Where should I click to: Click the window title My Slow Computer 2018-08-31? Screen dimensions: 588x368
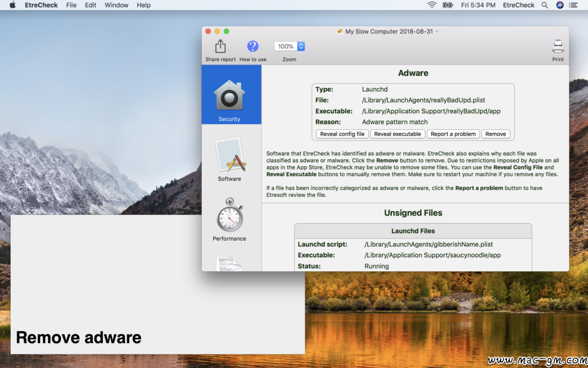coord(389,31)
